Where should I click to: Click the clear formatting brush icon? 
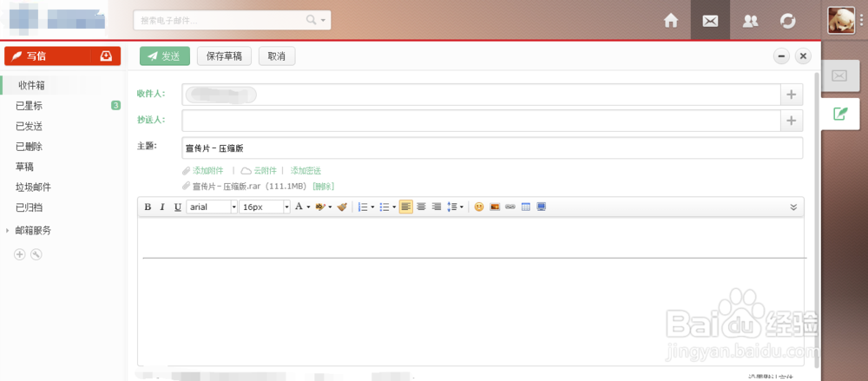(x=342, y=207)
